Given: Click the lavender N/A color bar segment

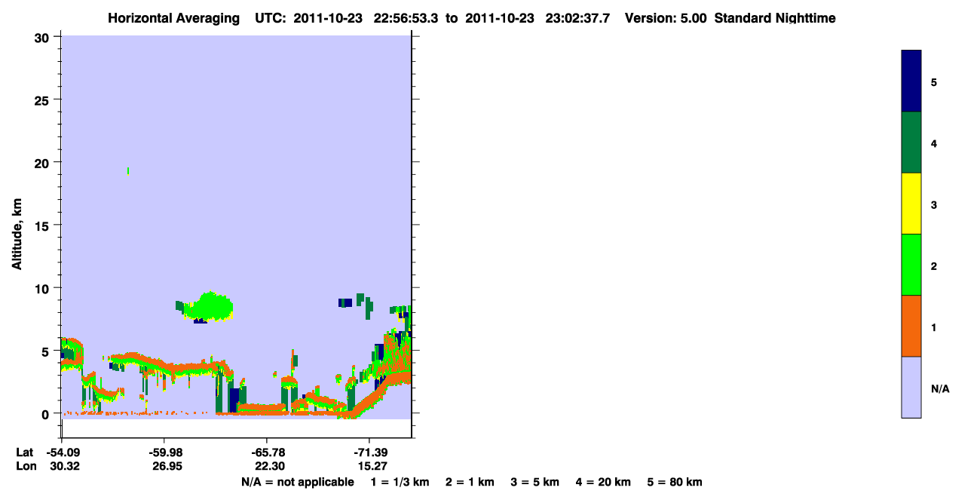Looking at the screenshot, I should click(911, 387).
